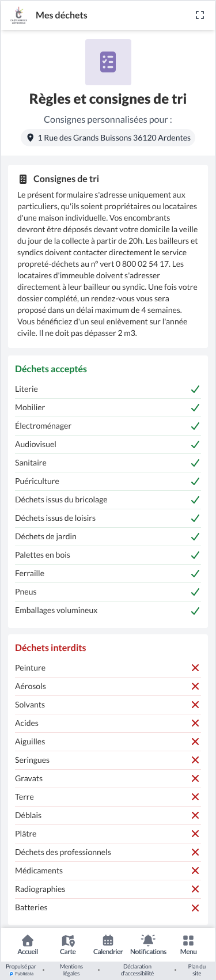Click the red cross next to Peinture
The width and height of the screenshot is (216, 980).
click(195, 668)
